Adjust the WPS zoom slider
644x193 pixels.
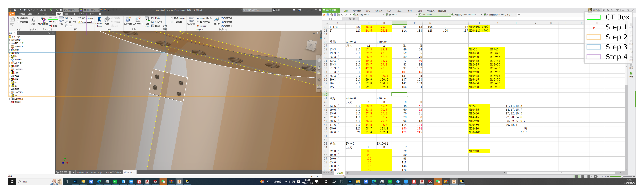click(x=622, y=177)
